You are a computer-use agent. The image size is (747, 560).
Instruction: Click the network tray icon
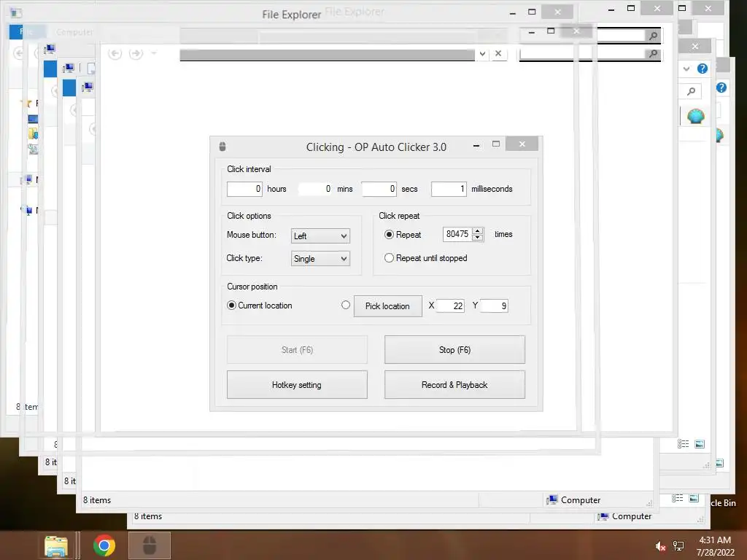point(678,546)
